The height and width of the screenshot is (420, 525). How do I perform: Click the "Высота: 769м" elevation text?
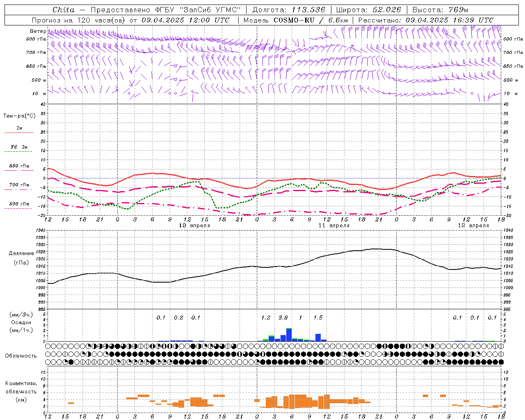point(440,10)
